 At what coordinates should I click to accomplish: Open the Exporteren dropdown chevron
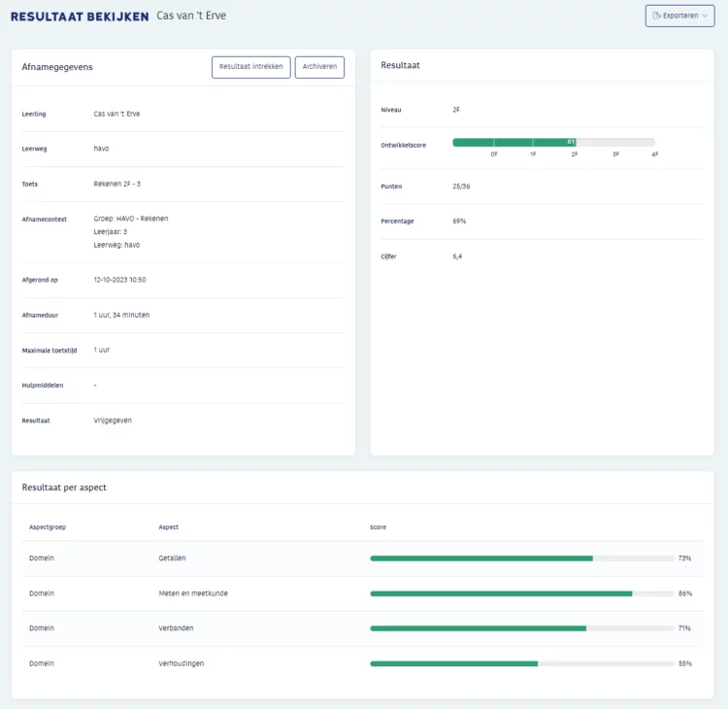click(x=705, y=16)
